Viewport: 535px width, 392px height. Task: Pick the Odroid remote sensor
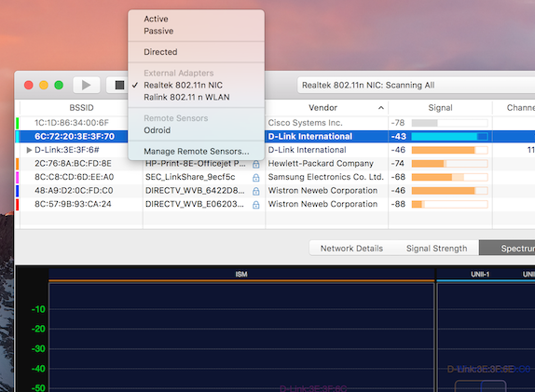tap(157, 130)
